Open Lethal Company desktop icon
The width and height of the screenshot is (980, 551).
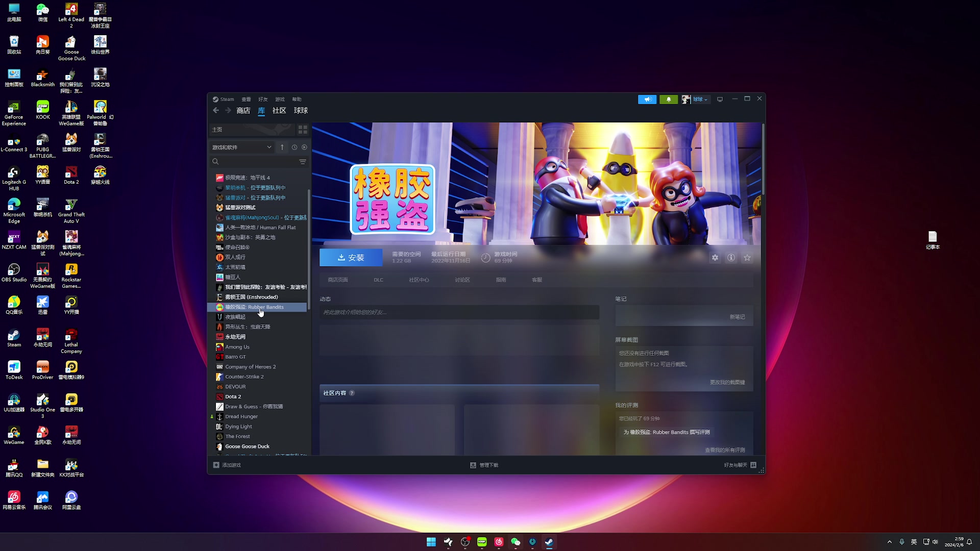click(x=71, y=341)
